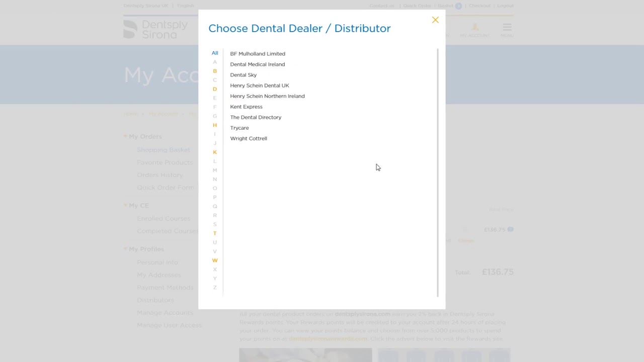This screenshot has width=644, height=362.
Task: Filter distributors by letter H
Action: (215, 125)
